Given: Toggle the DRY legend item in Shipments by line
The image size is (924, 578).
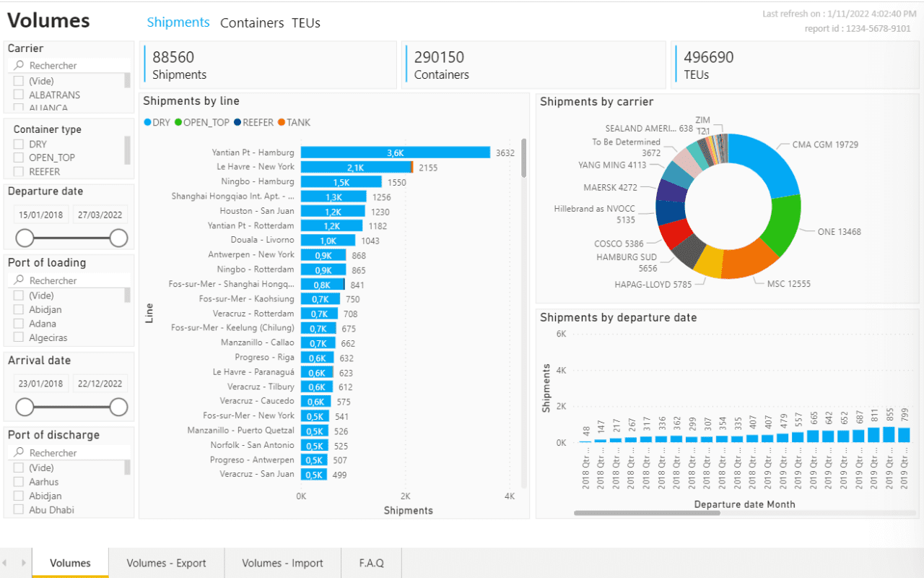Looking at the screenshot, I should 157,122.
